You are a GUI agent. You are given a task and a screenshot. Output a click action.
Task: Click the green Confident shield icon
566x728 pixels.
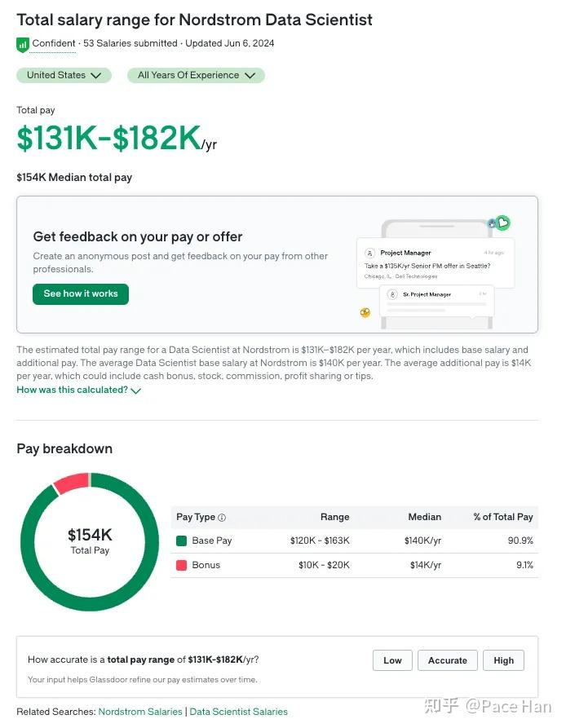(22, 45)
